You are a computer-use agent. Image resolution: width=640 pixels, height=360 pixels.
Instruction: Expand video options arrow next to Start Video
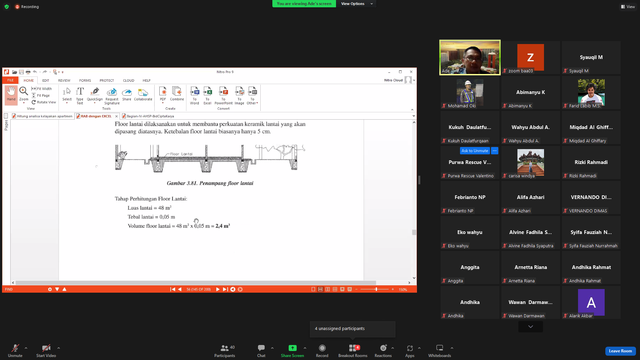[58, 348]
